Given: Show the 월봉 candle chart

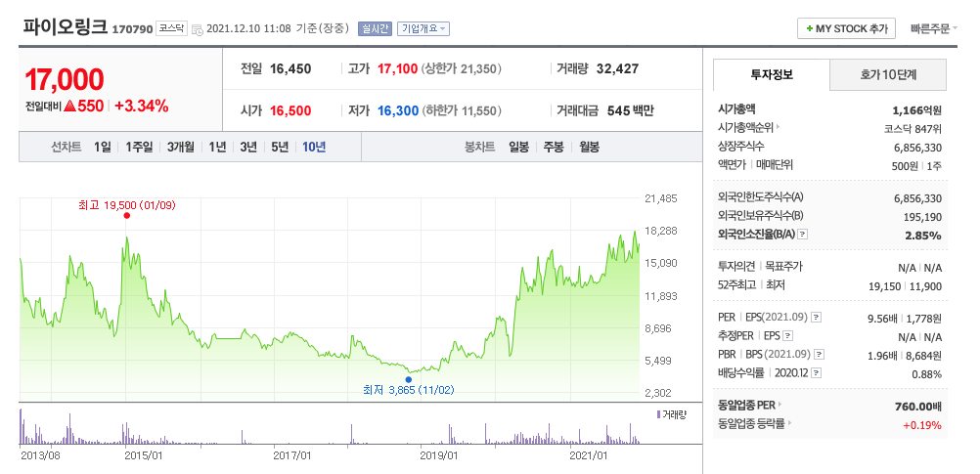Looking at the screenshot, I should point(590,148).
